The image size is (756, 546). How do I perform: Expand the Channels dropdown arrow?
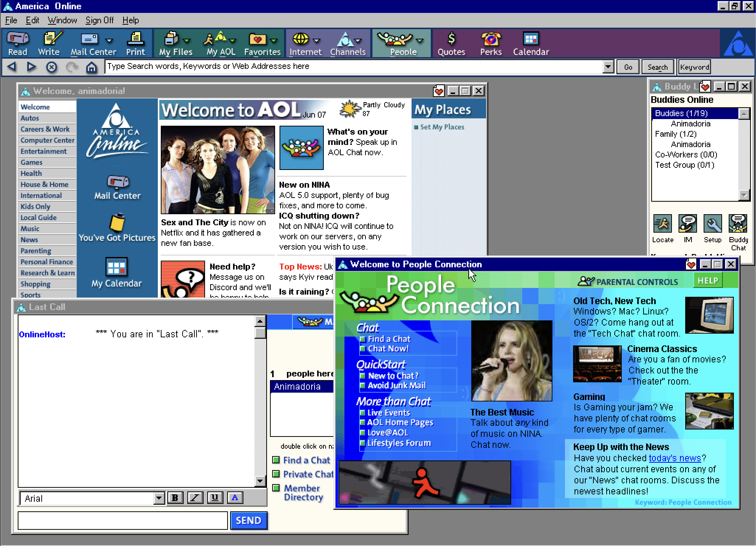click(358, 40)
